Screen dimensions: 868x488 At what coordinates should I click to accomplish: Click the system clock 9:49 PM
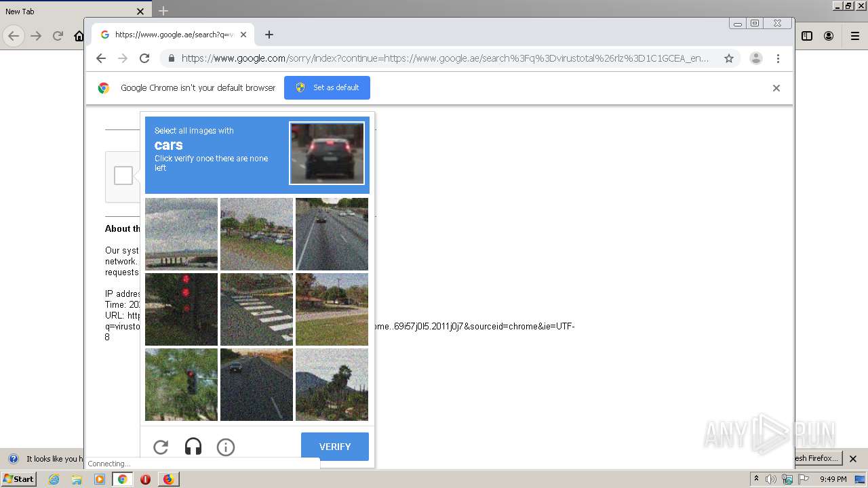pos(833,479)
